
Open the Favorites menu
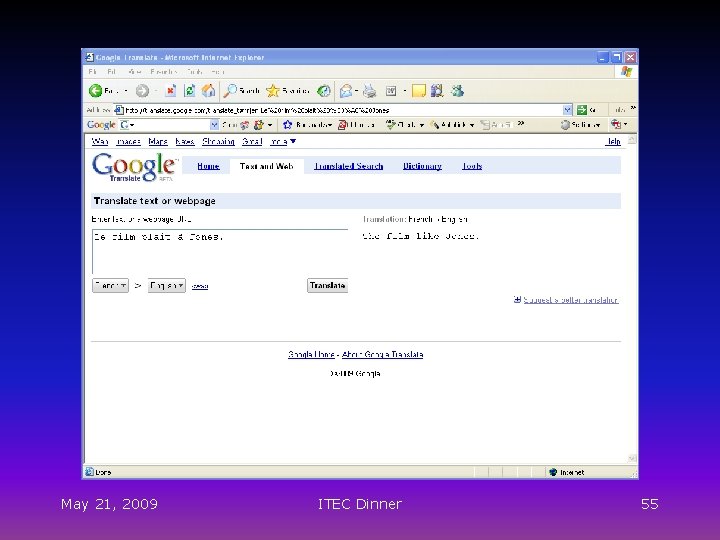163,72
